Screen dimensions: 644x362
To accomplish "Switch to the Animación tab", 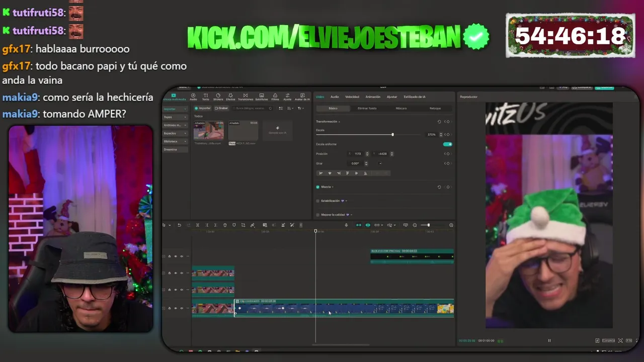I will click(373, 97).
